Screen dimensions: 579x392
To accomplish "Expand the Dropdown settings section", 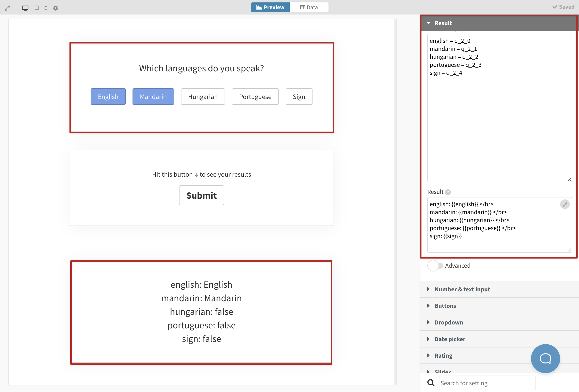I will (x=448, y=322).
